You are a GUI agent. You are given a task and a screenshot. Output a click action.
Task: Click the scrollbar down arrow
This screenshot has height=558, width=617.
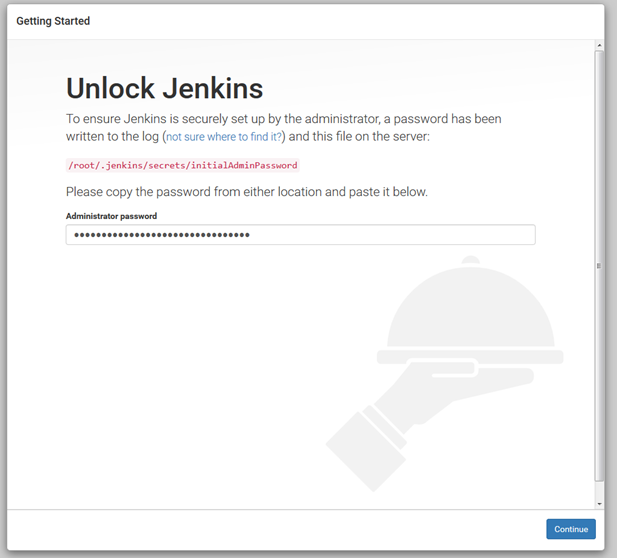point(599,503)
